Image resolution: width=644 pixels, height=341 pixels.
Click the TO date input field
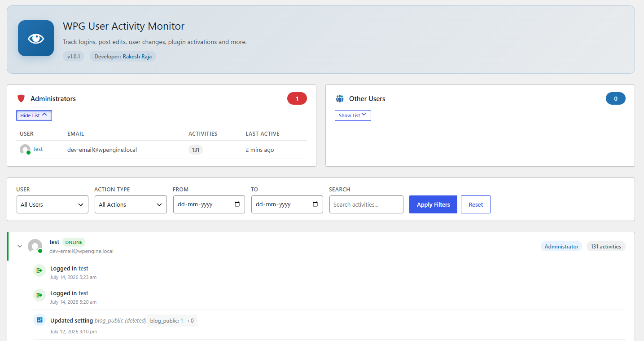(287, 204)
